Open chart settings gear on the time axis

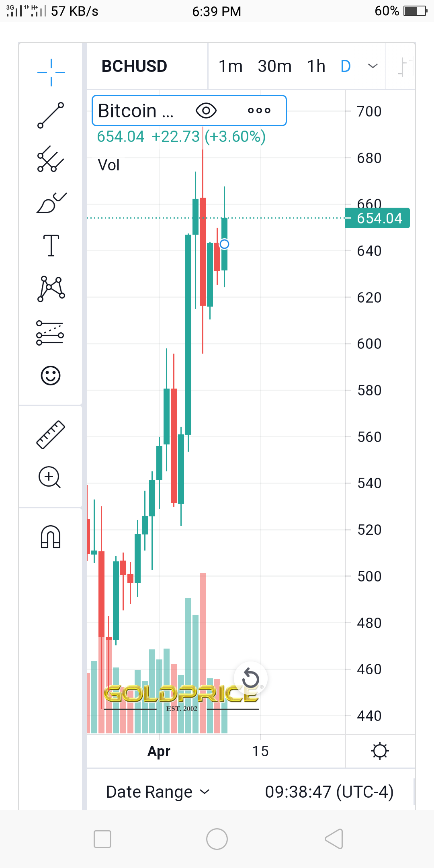click(x=380, y=751)
